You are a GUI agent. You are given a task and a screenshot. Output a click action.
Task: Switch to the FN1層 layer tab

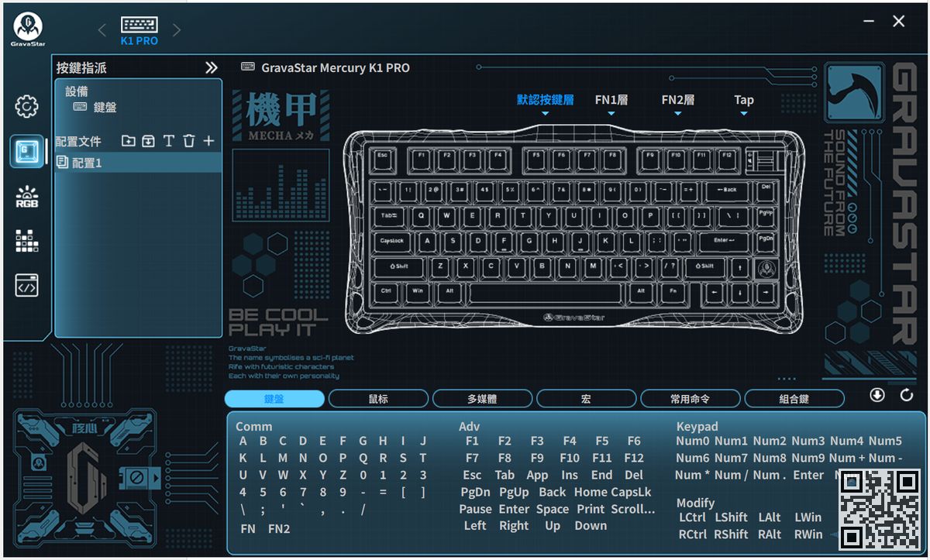(611, 100)
